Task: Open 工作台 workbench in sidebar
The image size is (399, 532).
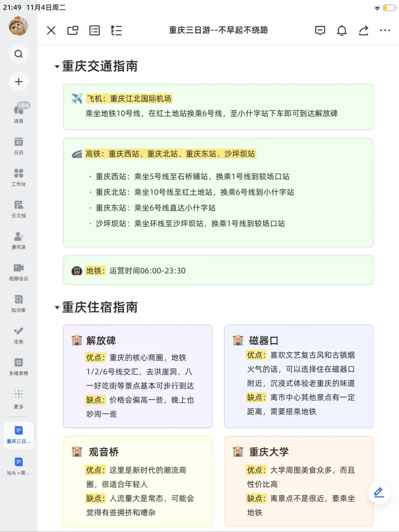Action: click(18, 177)
